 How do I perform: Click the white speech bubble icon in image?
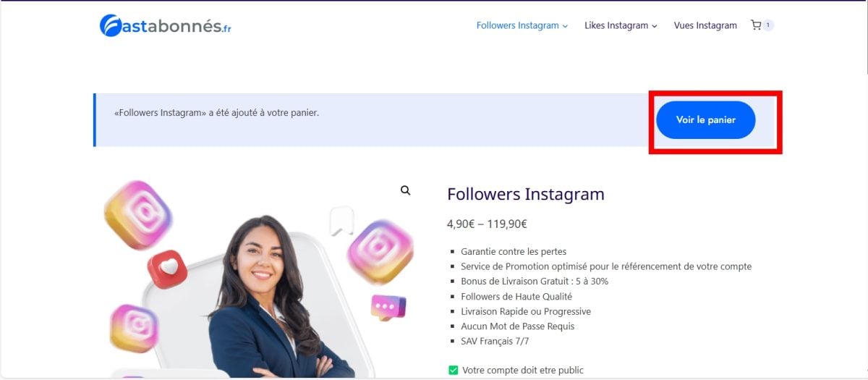tap(341, 221)
